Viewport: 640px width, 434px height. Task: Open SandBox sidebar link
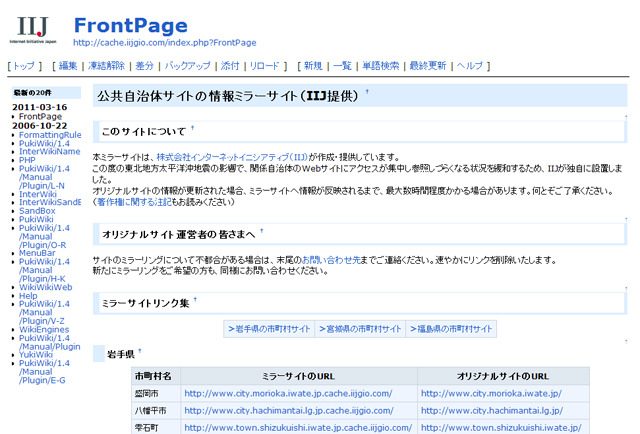37,211
